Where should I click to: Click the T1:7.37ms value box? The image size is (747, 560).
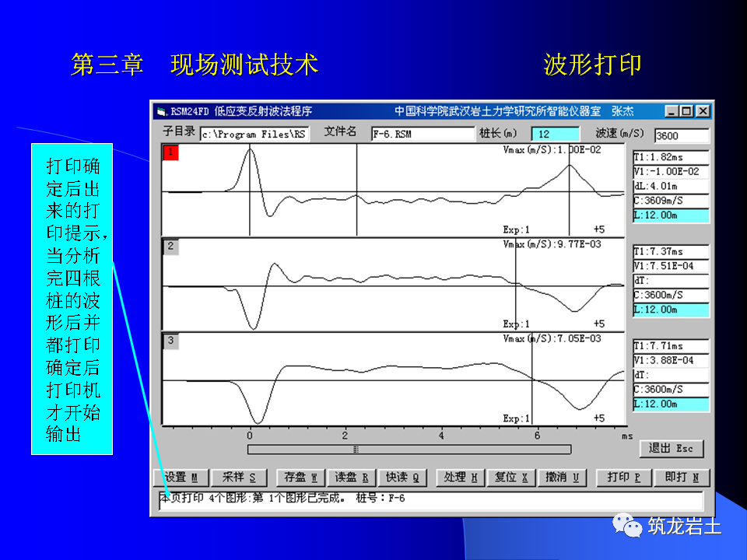(671, 251)
